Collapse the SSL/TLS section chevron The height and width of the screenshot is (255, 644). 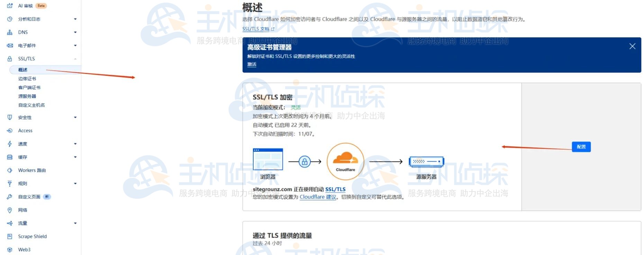pos(75,59)
